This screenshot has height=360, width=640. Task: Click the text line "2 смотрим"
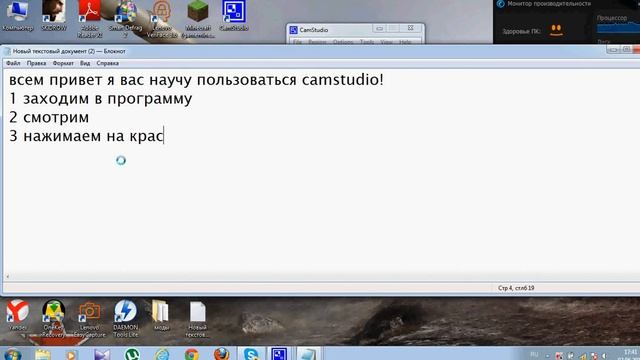tap(49, 117)
